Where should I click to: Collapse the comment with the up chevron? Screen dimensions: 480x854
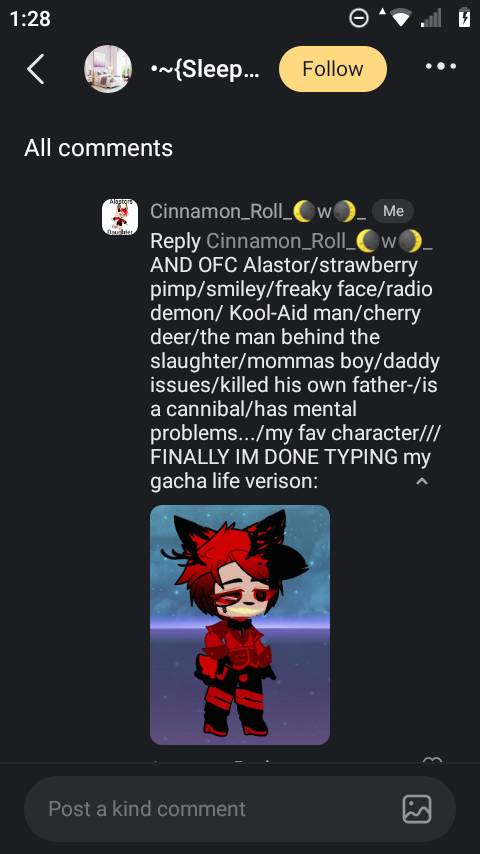coord(422,481)
